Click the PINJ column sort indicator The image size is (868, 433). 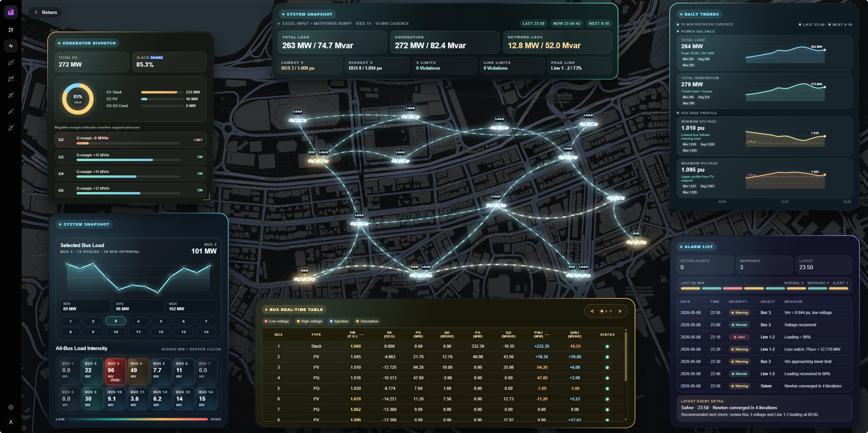pos(547,335)
